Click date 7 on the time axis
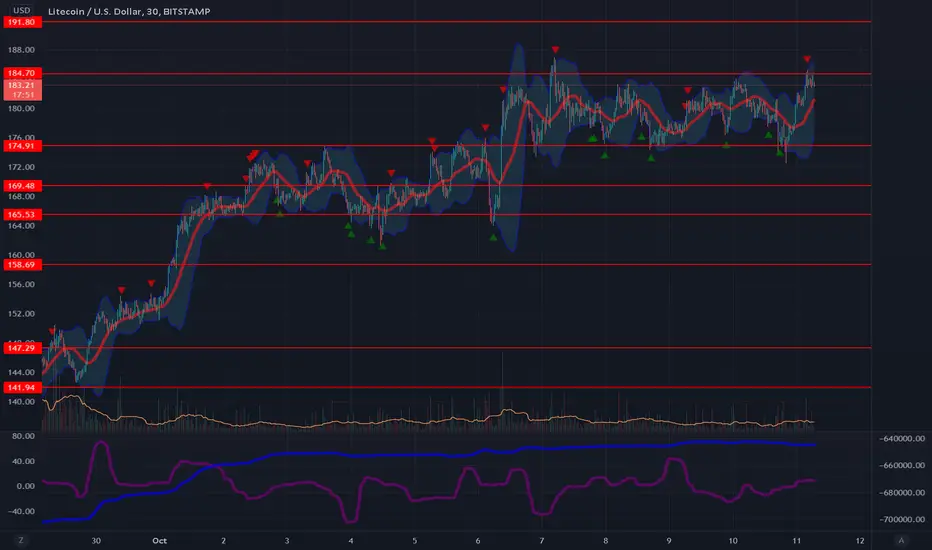This screenshot has height=550, width=932. 541,540
